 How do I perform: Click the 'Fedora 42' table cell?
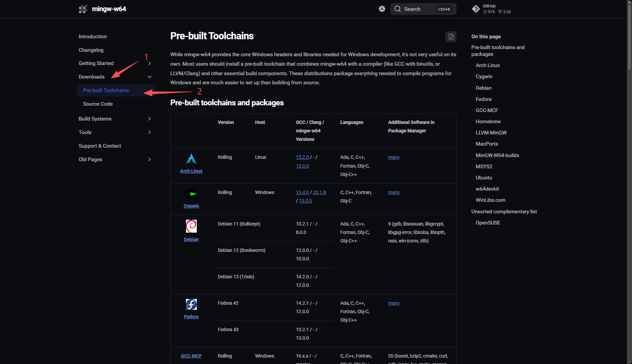coord(228,303)
